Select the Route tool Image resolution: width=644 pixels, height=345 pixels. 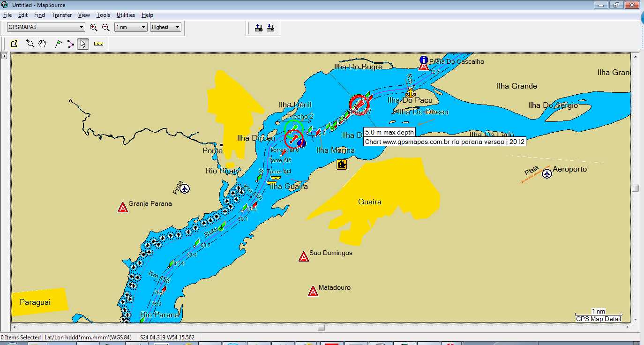[x=71, y=44]
